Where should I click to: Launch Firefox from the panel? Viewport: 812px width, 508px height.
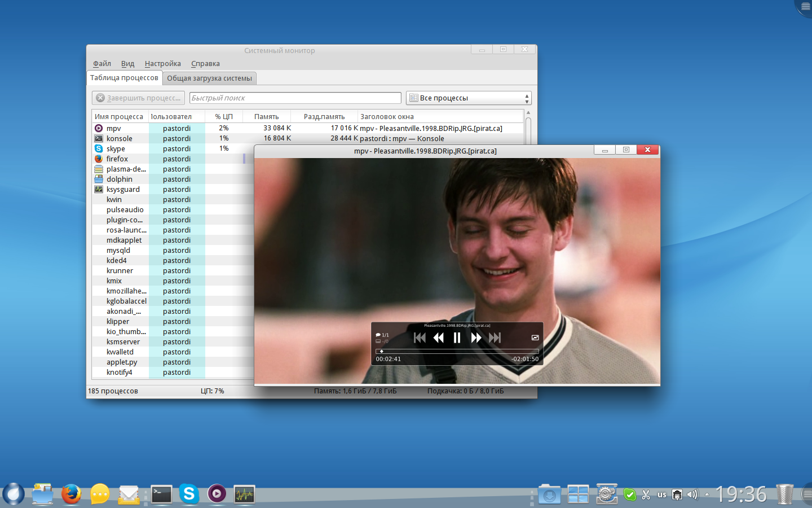click(71, 494)
